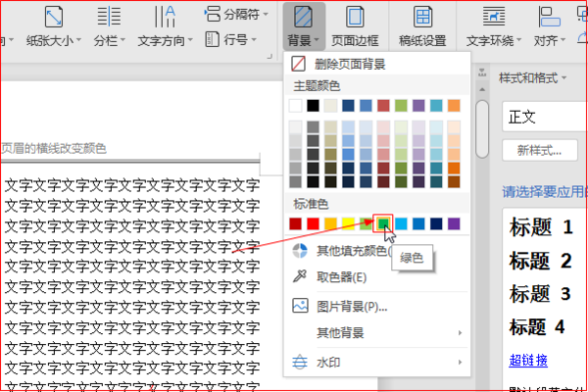588x392 pixels.
Task: Click the 其他填充颜色 color wheel icon
Action: pos(300,251)
